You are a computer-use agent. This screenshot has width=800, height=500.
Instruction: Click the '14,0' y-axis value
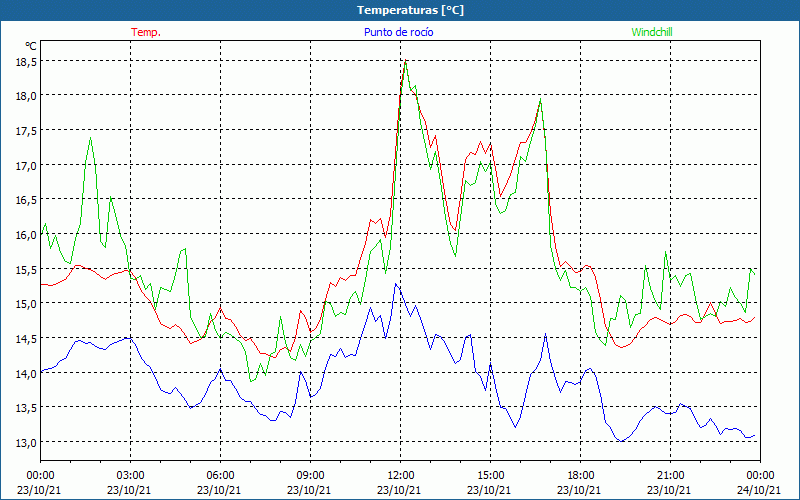click(x=27, y=373)
